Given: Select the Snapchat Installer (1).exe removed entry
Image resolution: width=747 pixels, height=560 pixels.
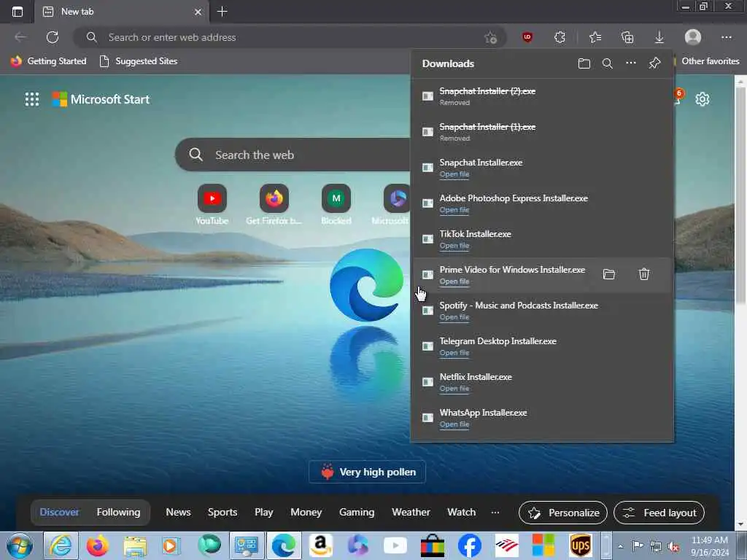Looking at the screenshot, I should point(542,132).
